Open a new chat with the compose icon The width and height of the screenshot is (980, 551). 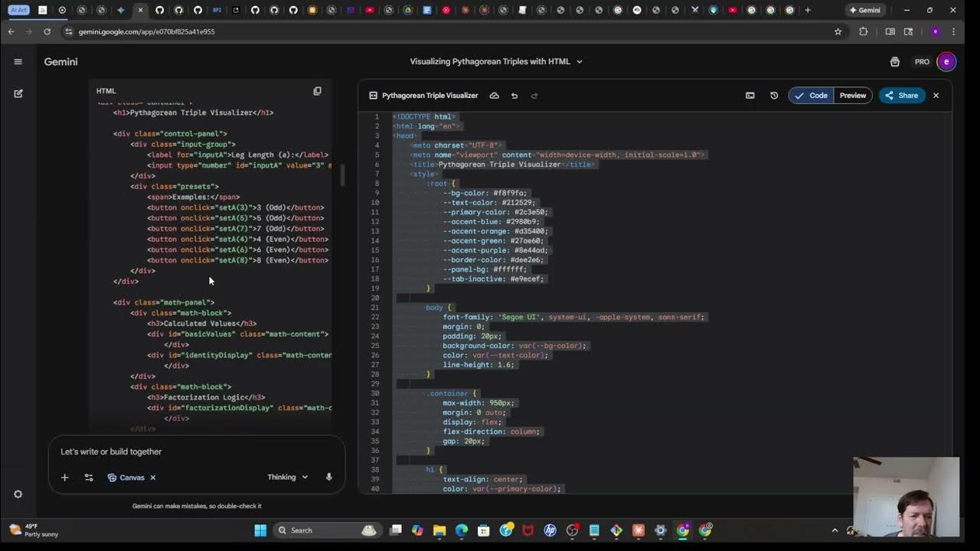click(18, 90)
